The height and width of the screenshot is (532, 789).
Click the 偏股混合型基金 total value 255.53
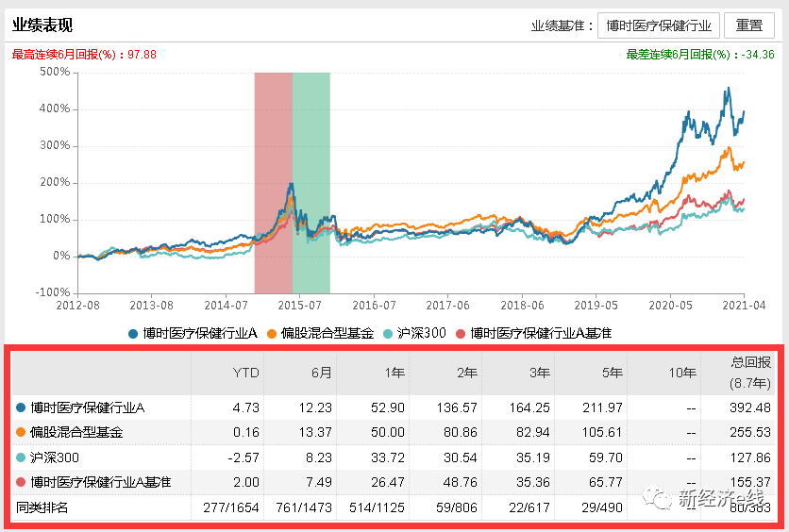click(x=750, y=432)
